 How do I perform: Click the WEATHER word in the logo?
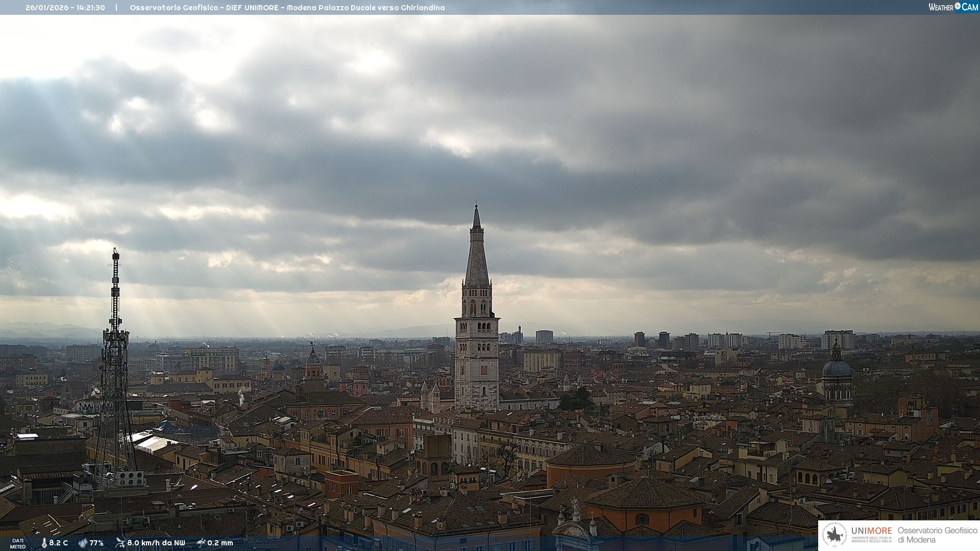tap(941, 7)
